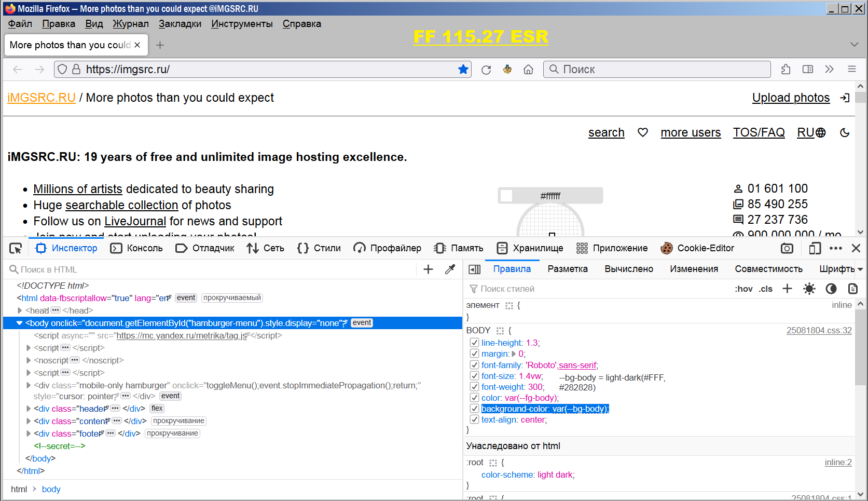Disable the color var(--fg-body) declaration
Image resolution: width=868 pixels, height=501 pixels.
pyautogui.click(x=474, y=398)
